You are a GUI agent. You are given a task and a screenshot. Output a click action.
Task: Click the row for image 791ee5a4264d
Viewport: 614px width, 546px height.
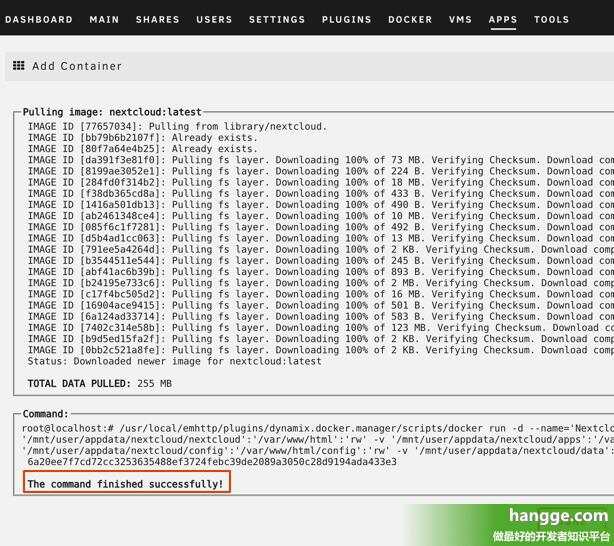coord(321,249)
